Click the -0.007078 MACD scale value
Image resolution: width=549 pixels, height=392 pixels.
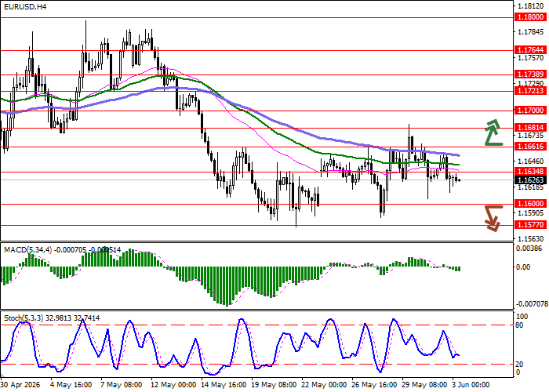pos(531,303)
